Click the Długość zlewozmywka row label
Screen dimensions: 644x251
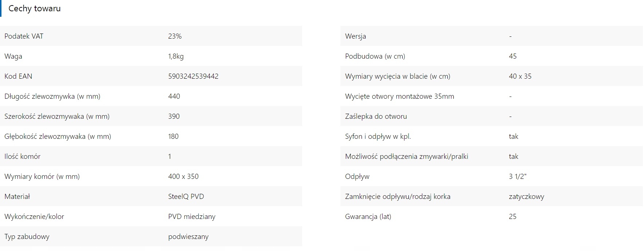[52, 96]
